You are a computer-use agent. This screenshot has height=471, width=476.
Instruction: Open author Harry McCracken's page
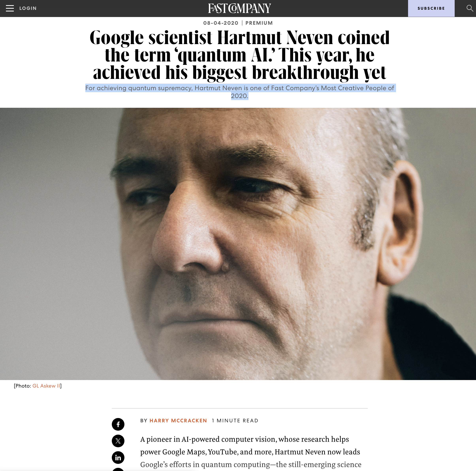(x=178, y=420)
